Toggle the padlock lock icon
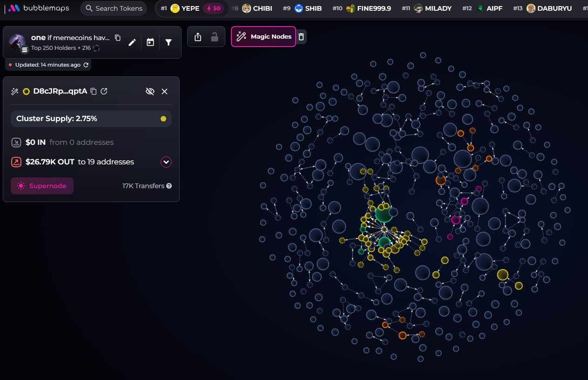The width and height of the screenshot is (588, 380). click(x=215, y=37)
